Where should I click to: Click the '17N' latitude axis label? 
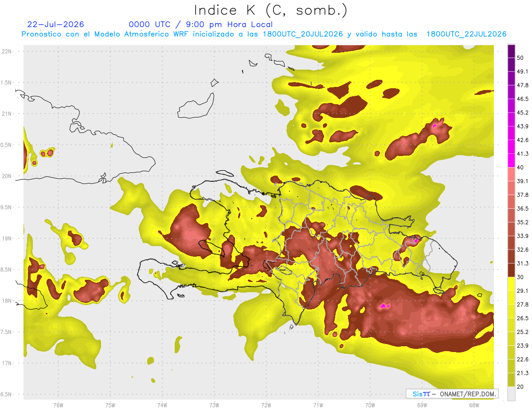click(8, 363)
